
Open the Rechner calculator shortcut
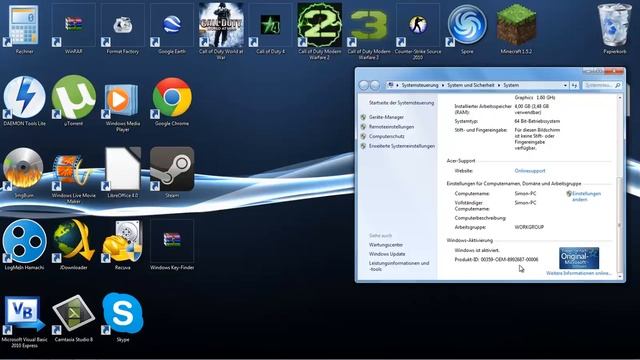(24, 25)
